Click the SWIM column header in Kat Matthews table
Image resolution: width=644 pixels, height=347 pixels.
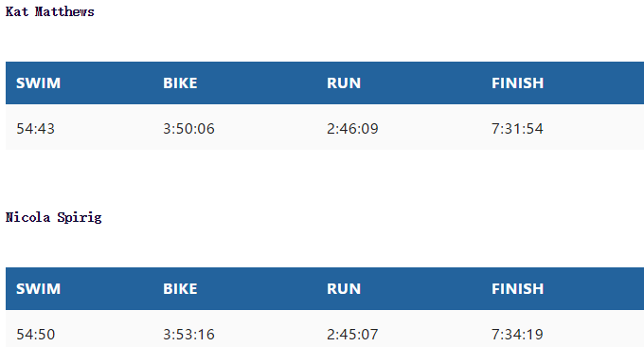click(38, 83)
